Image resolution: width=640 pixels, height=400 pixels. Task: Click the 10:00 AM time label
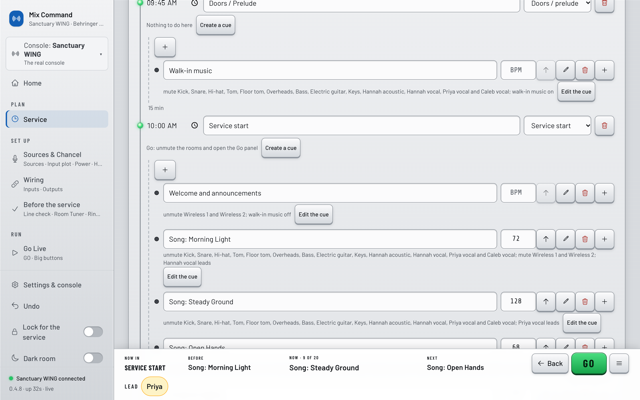tap(162, 126)
